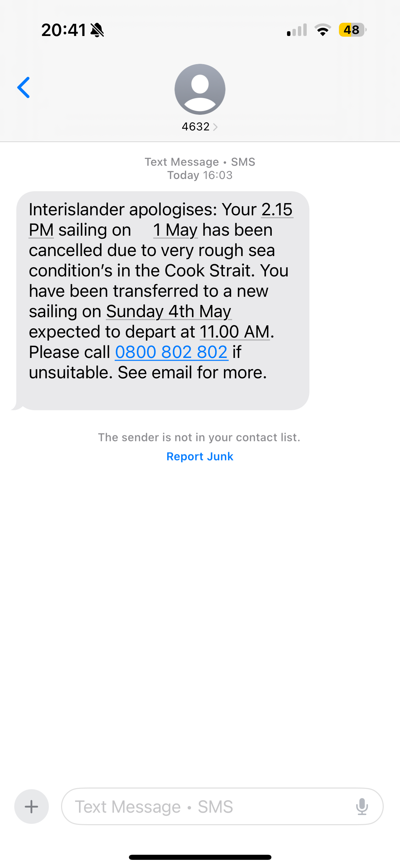Screen dimensions: 400x868
Task: Tap the underlined 11.00 AM time
Action: (x=235, y=332)
